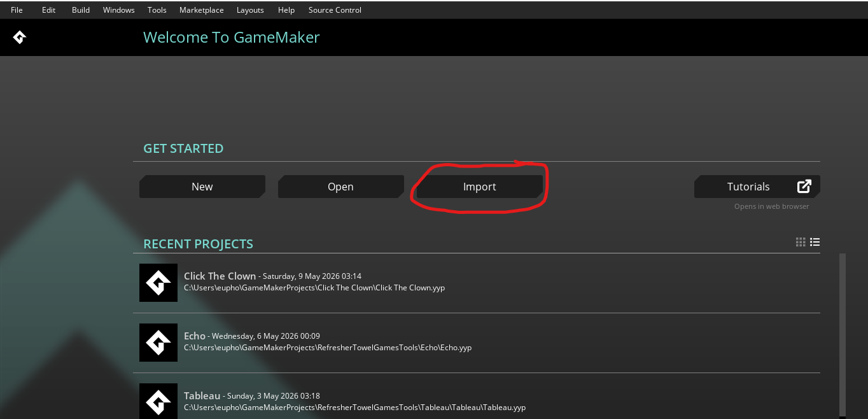Click the Wednesday, 6 May 2026 date text
The image size is (868, 419).
coord(266,336)
